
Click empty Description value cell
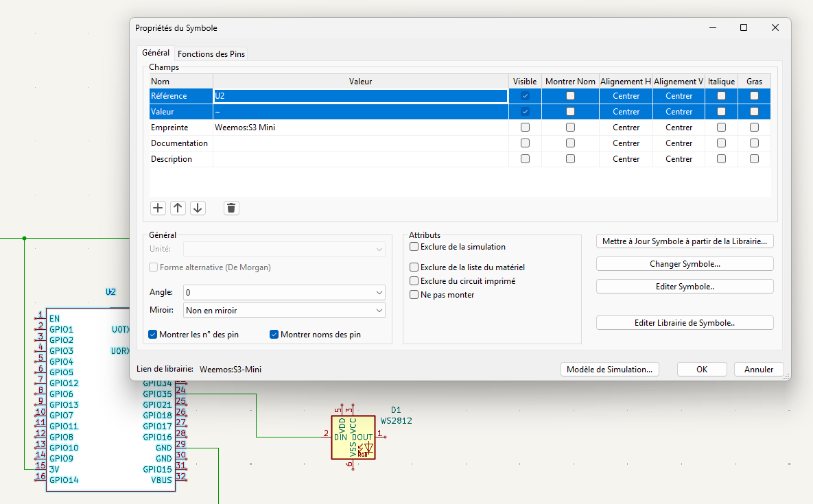click(360, 159)
